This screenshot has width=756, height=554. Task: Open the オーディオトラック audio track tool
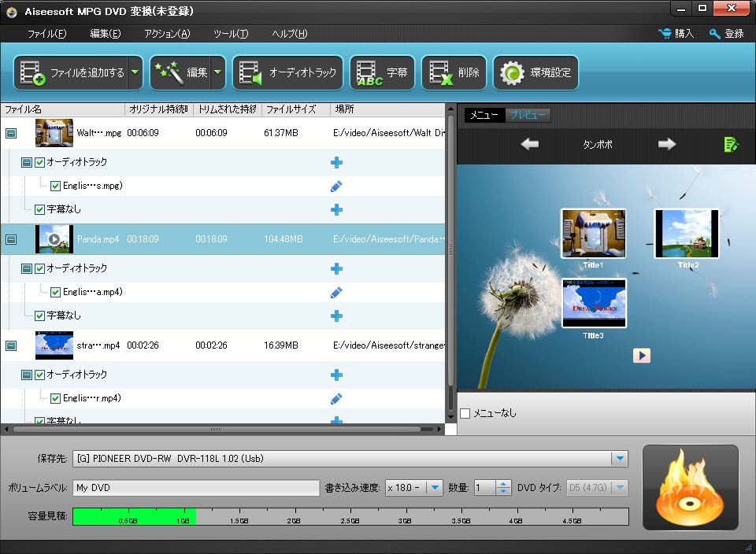pyautogui.click(x=288, y=73)
